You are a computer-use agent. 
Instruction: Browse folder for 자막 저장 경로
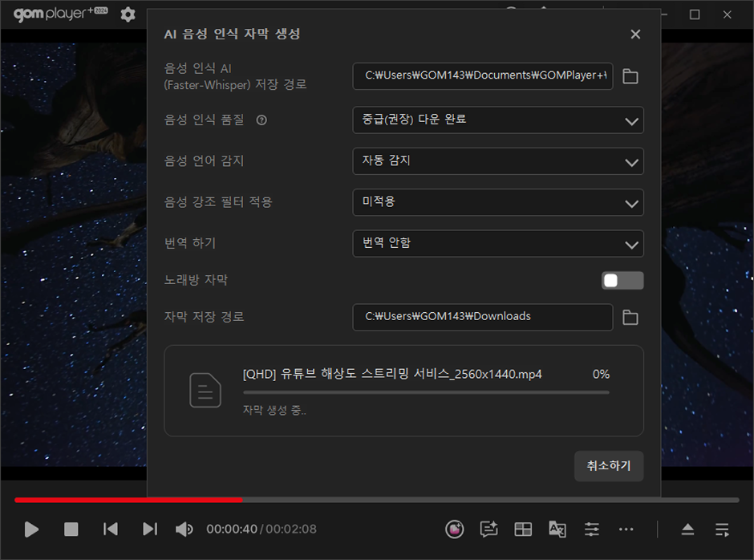point(630,318)
